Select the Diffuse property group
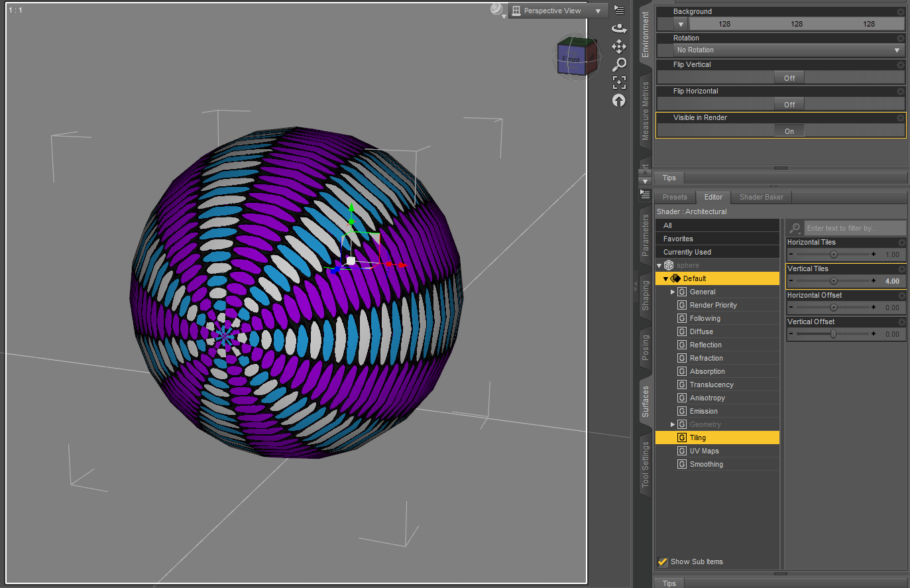Image resolution: width=910 pixels, height=588 pixels. [x=701, y=331]
